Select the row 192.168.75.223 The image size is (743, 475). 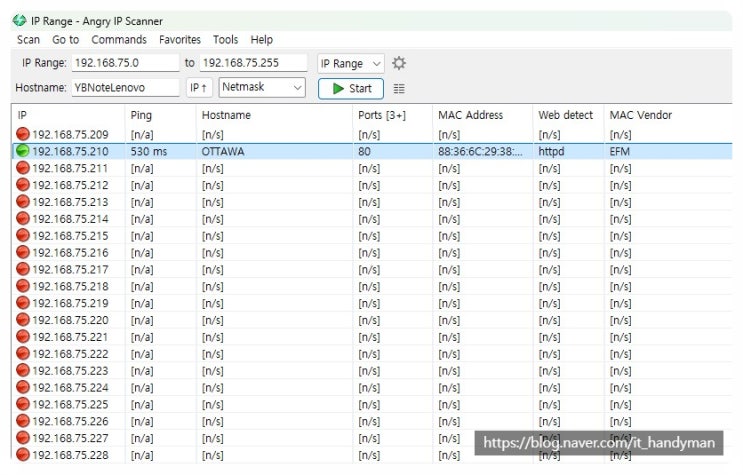click(x=372, y=371)
